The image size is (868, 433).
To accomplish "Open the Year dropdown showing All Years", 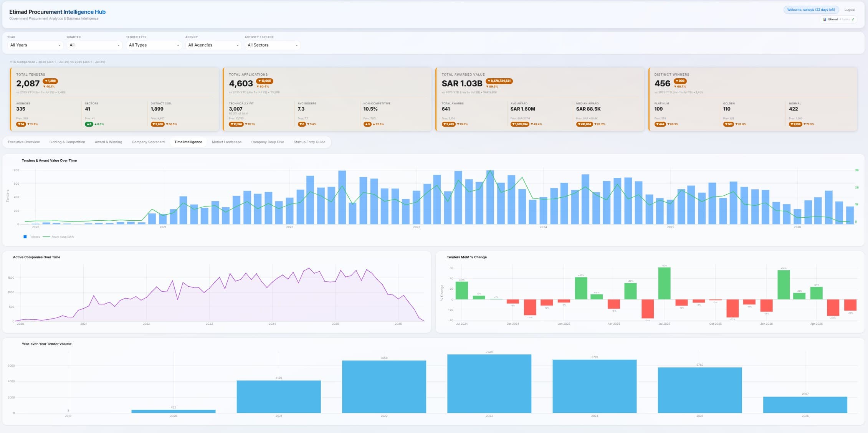I will [35, 45].
